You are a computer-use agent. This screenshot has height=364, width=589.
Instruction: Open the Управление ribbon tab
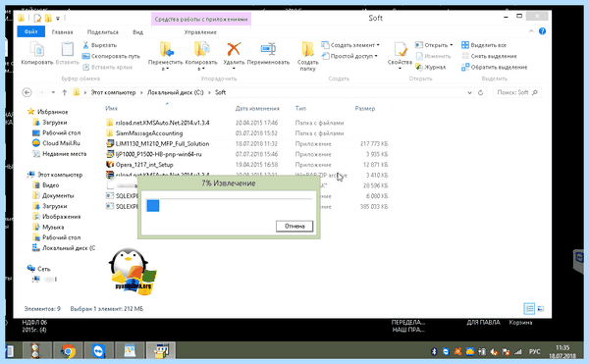pos(200,32)
